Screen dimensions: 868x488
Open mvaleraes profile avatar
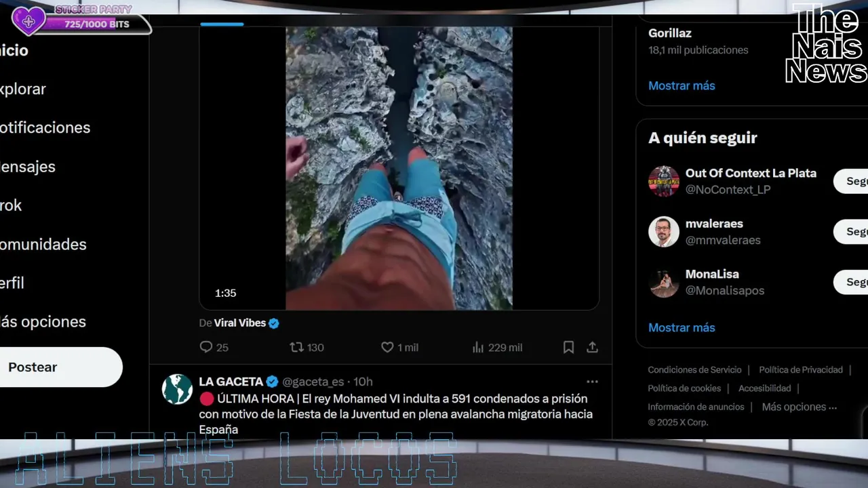point(664,232)
